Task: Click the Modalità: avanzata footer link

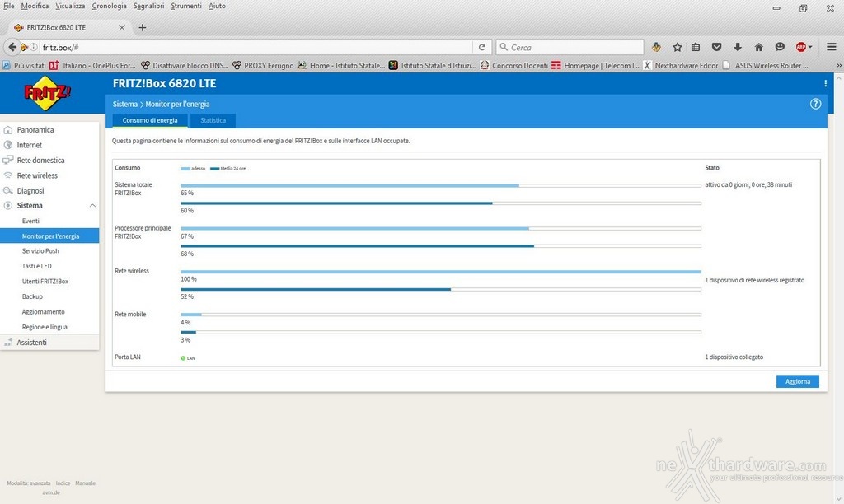Action: point(29,483)
